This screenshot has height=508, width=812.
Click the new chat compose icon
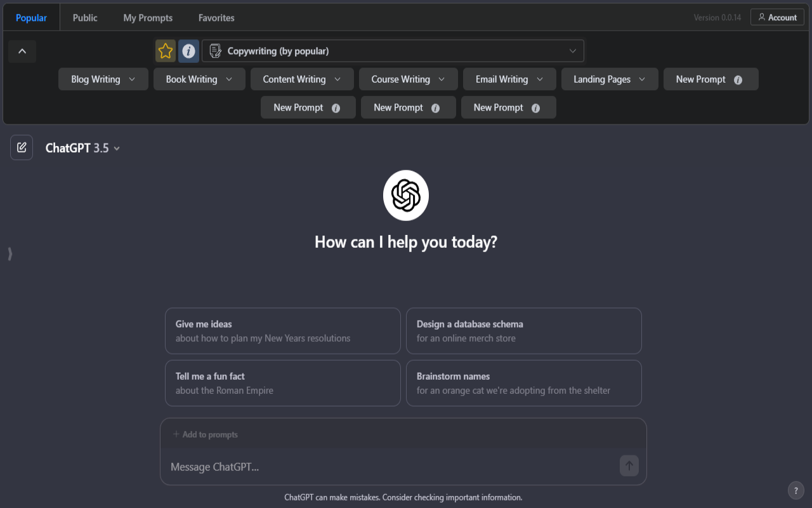[22, 147]
